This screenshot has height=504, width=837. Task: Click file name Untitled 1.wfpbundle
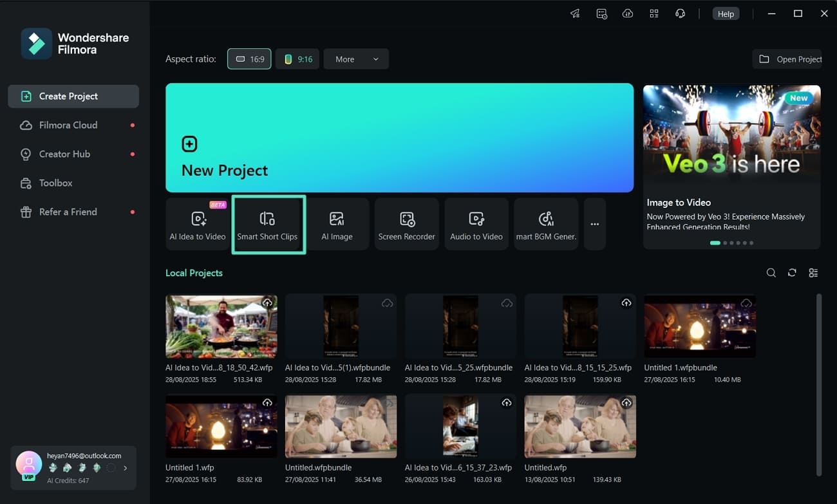point(681,368)
